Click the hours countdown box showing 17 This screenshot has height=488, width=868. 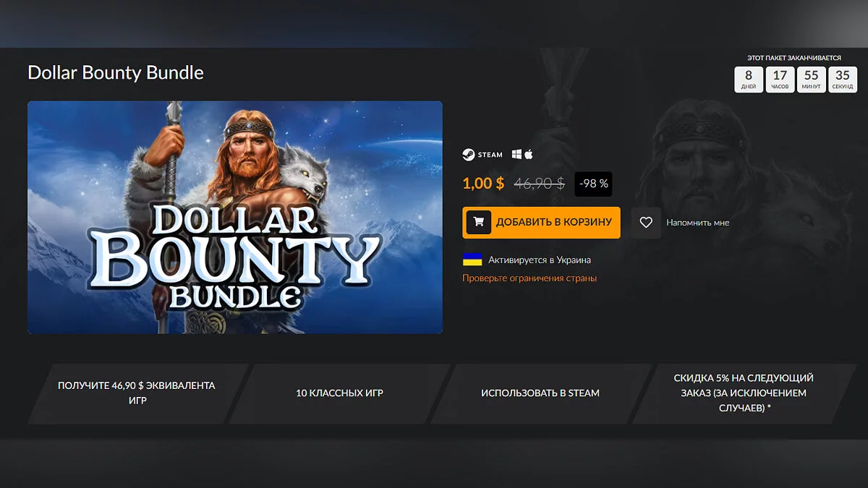click(780, 80)
